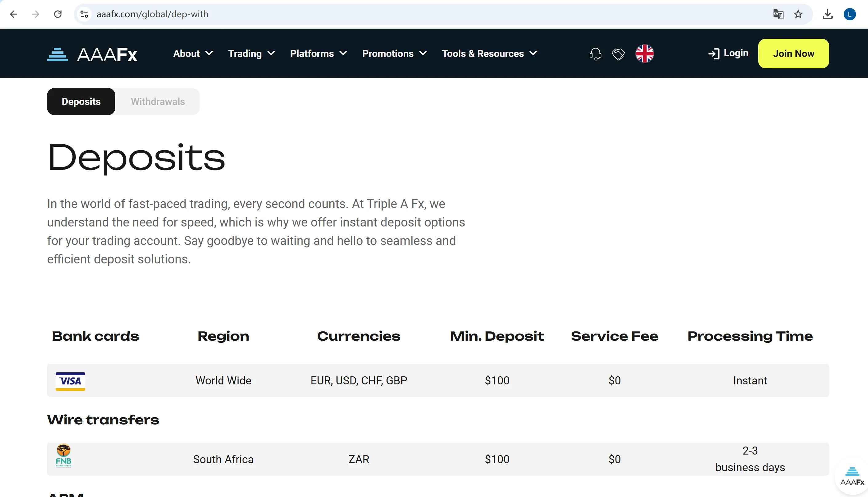Click the Processing Time column header

point(750,336)
